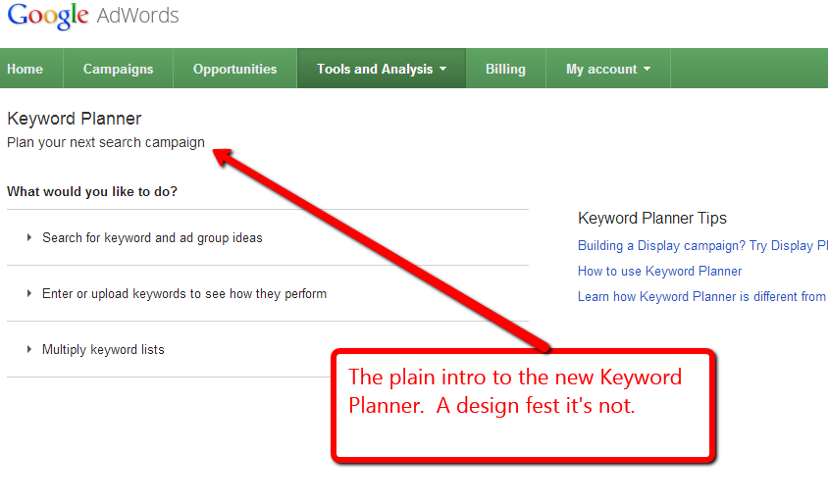Screen dimensions: 828x504
Task: Click Enter or upload keywords to see performance
Action: coord(184,294)
